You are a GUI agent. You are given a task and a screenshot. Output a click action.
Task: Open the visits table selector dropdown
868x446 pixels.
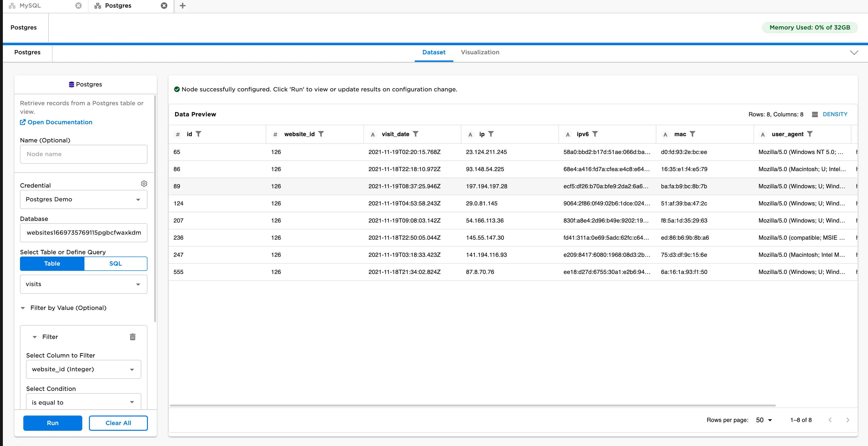coord(83,284)
